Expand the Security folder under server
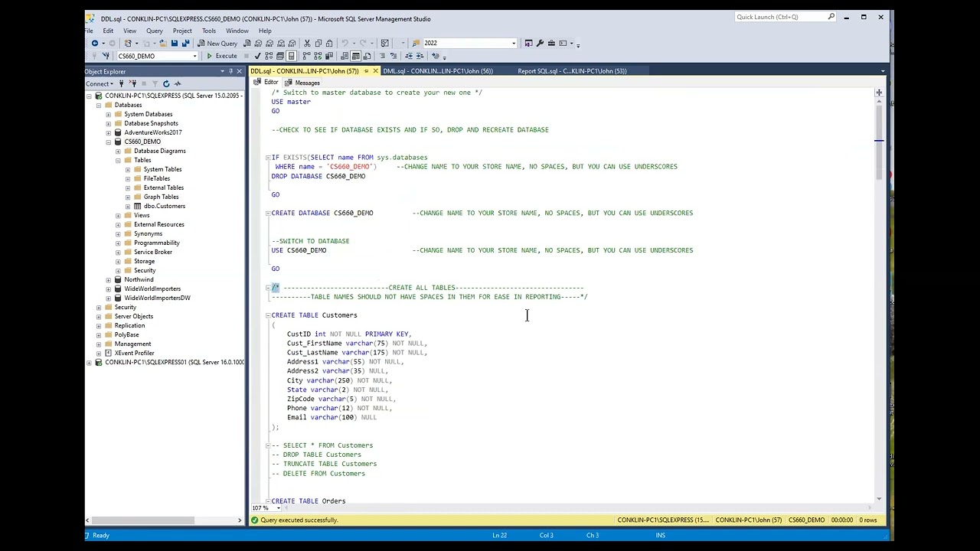This screenshot has height=551, width=980. (x=99, y=307)
